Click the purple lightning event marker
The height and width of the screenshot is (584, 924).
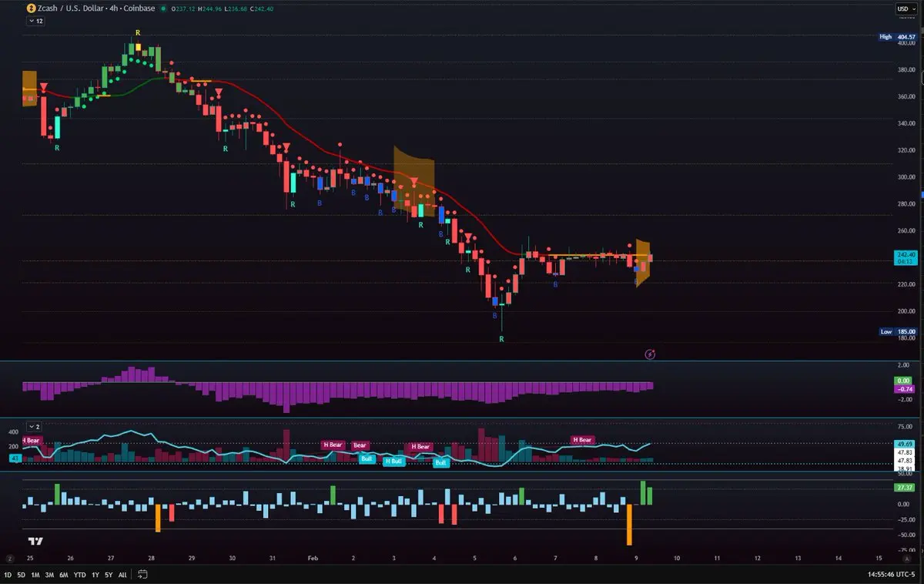(650, 354)
